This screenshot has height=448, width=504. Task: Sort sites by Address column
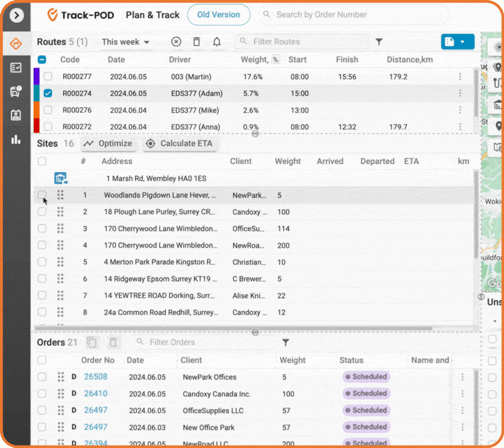[x=117, y=161]
